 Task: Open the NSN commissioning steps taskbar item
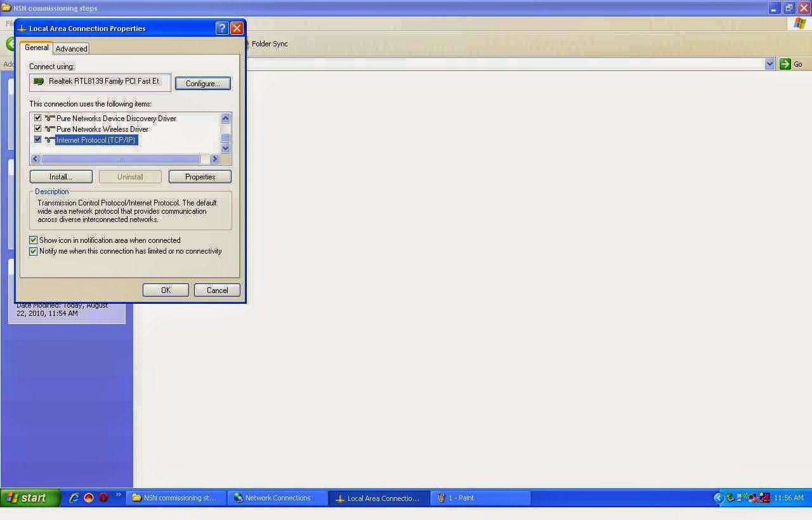click(176, 498)
